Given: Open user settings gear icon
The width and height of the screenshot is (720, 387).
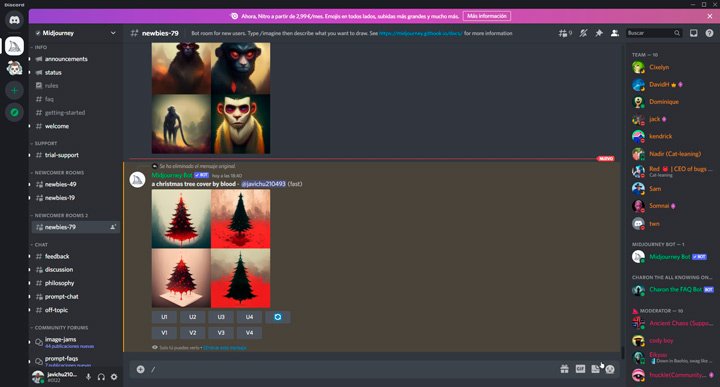Looking at the screenshot, I should click(114, 377).
